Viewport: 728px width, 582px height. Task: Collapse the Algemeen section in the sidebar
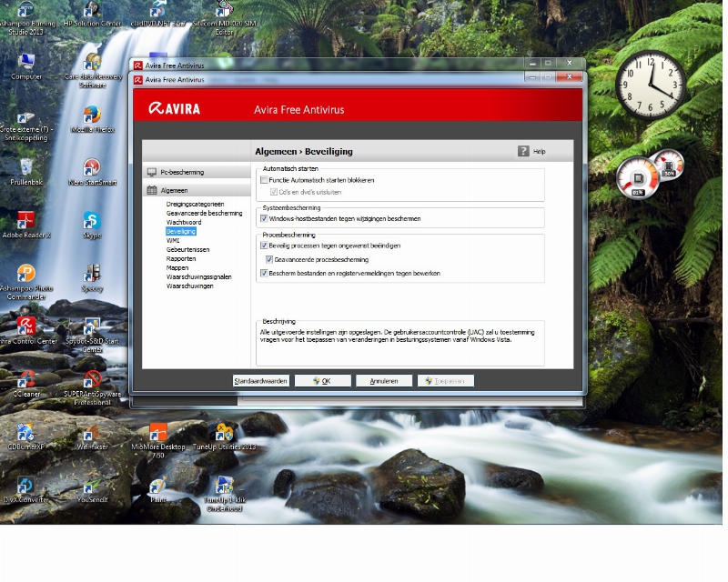coord(197,190)
